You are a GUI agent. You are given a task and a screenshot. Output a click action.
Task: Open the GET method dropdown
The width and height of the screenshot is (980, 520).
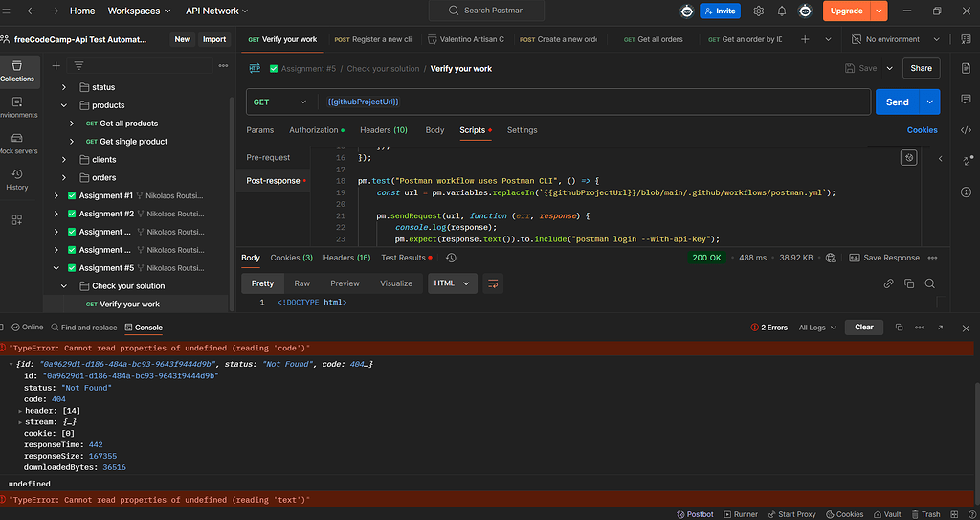(280, 102)
